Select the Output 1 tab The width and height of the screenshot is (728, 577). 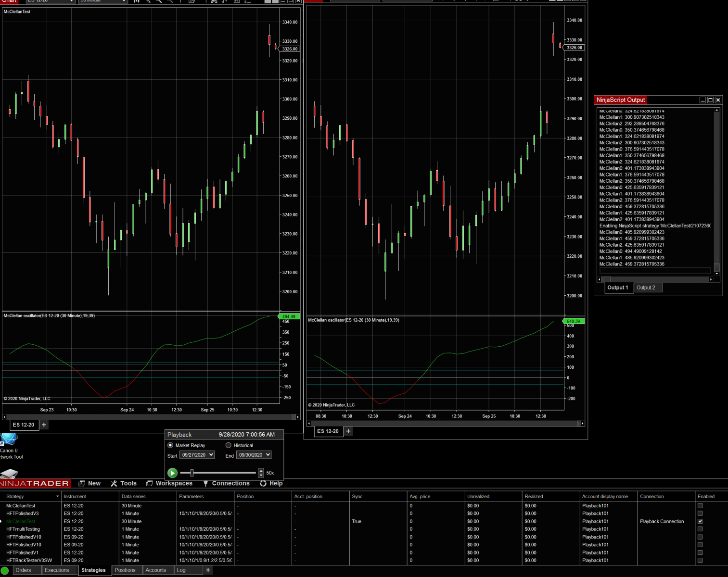(x=618, y=288)
